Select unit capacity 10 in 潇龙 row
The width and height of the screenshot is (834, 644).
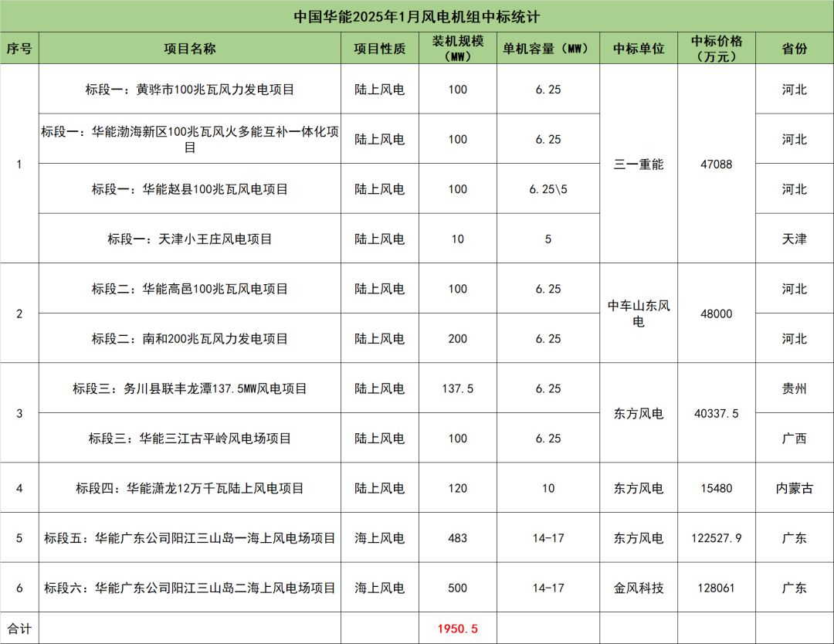(548, 488)
